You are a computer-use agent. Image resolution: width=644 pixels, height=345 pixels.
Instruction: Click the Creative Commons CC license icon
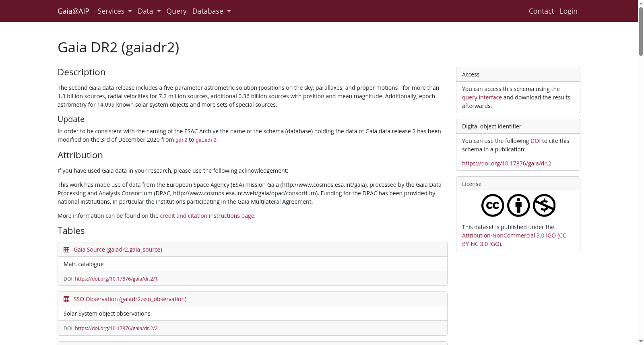tap(493, 205)
